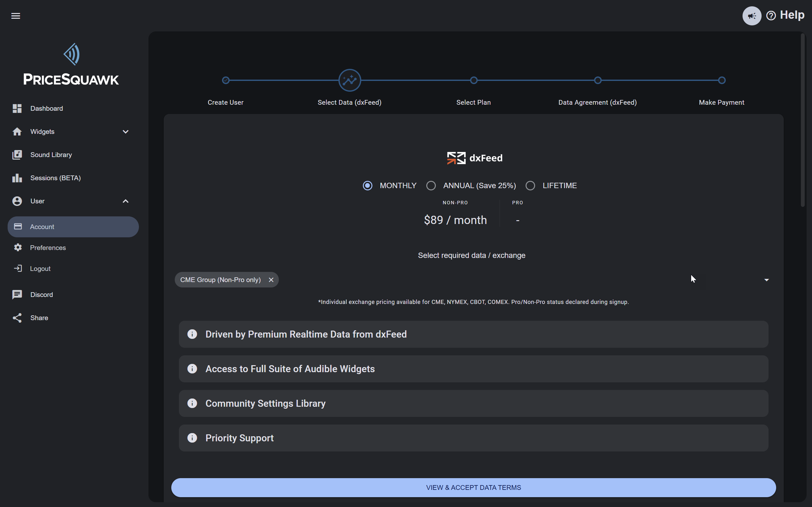Viewport: 812px width, 507px height.
Task: Open Sound Library in sidebar
Action: [51, 155]
